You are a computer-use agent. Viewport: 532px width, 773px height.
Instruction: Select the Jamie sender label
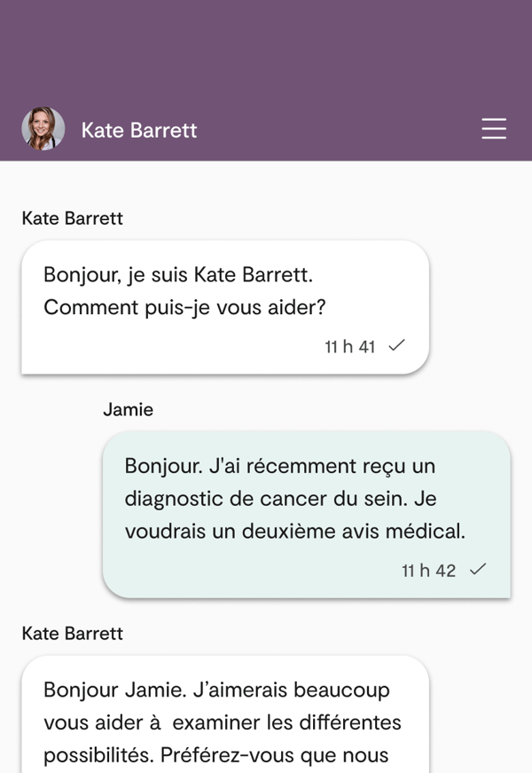(x=128, y=409)
